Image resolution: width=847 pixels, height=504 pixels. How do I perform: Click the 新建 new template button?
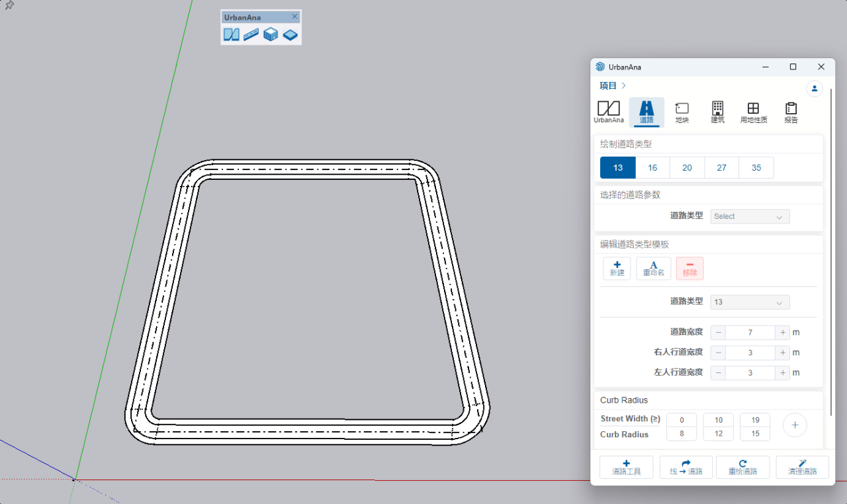tap(617, 269)
